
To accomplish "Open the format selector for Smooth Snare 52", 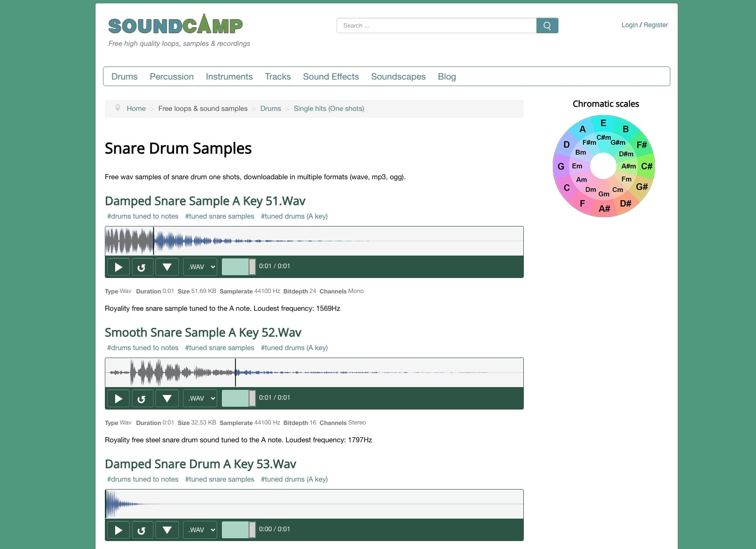I will [x=200, y=398].
